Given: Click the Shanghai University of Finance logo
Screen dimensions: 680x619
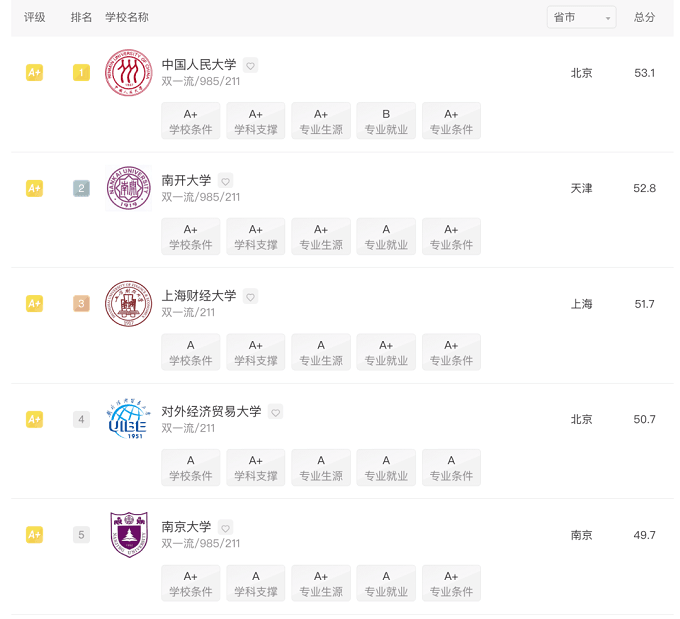Looking at the screenshot, I should pos(128,304).
